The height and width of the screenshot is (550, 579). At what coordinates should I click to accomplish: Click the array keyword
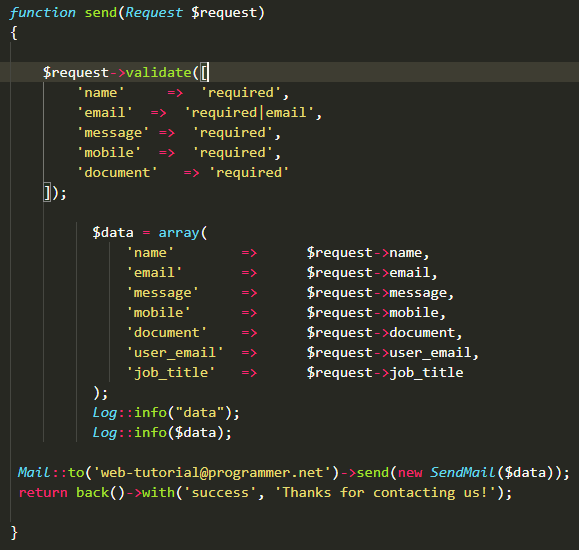[x=179, y=233]
